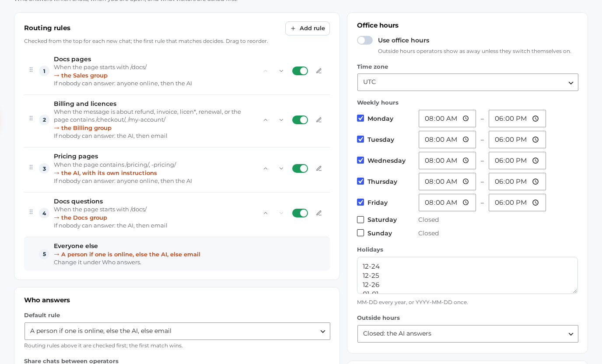Grab drag handle of Pricing pages rule
602x364 pixels.
pyautogui.click(x=31, y=168)
